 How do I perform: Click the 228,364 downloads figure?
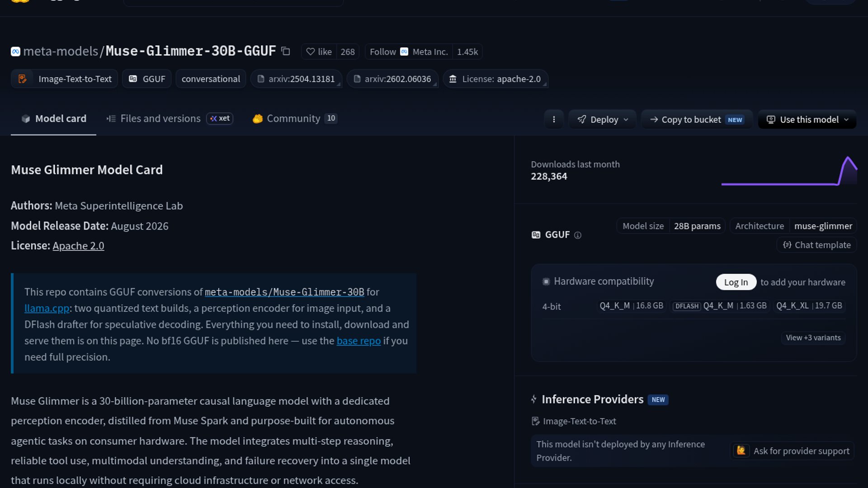click(x=549, y=176)
